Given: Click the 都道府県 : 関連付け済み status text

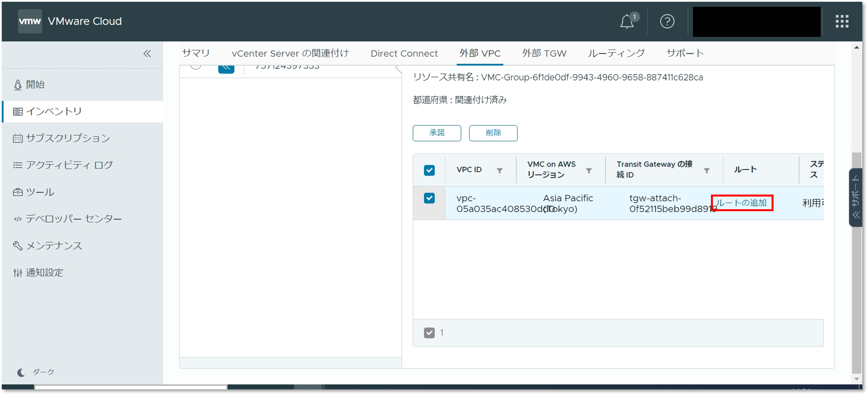Looking at the screenshot, I should [460, 100].
